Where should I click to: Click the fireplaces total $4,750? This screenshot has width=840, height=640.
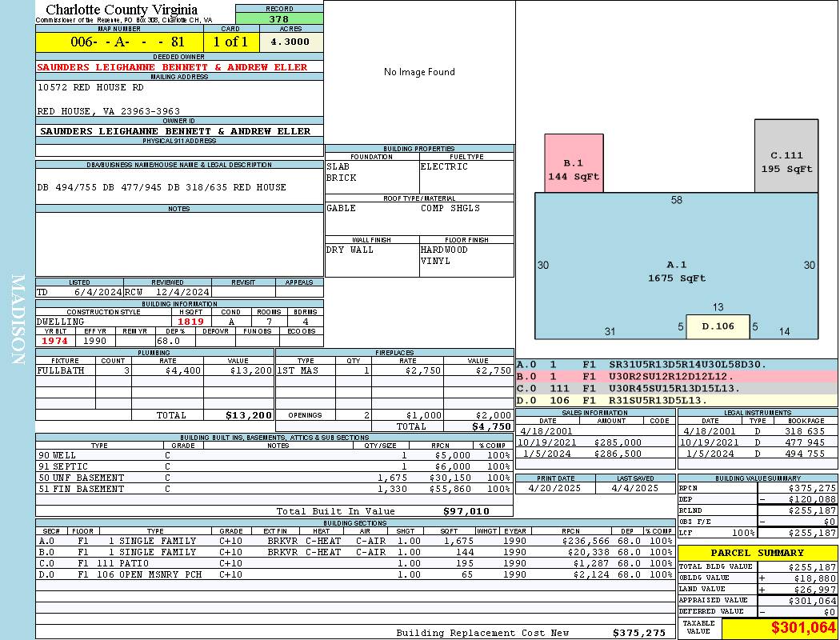pos(492,426)
